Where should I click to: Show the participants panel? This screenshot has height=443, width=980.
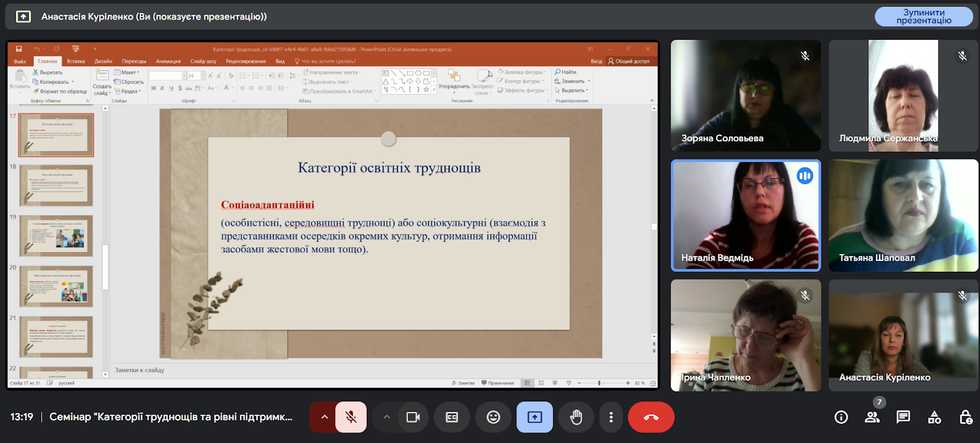point(872,417)
